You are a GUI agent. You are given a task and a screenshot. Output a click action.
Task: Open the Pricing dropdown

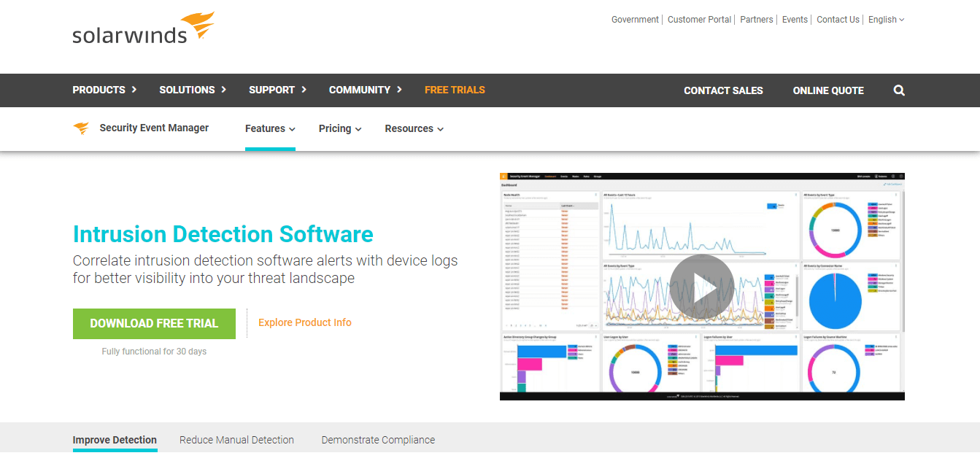pyautogui.click(x=340, y=128)
